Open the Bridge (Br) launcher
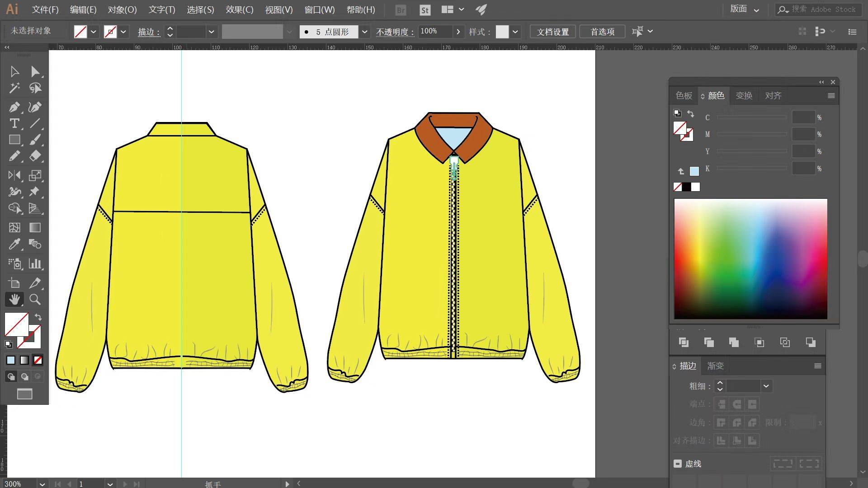Viewport: 868px width, 488px height. (x=401, y=10)
